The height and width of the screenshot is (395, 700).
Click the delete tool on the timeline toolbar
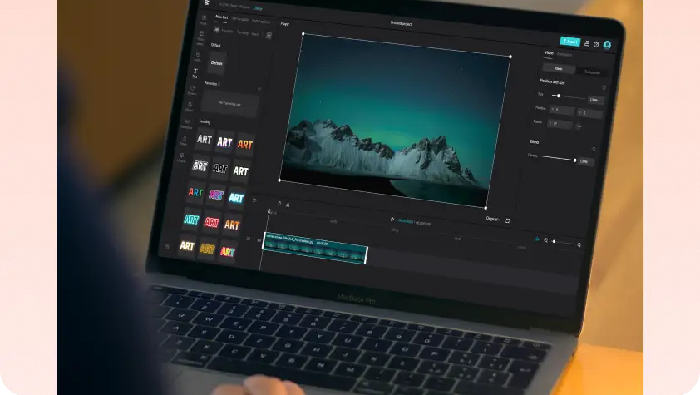click(288, 205)
